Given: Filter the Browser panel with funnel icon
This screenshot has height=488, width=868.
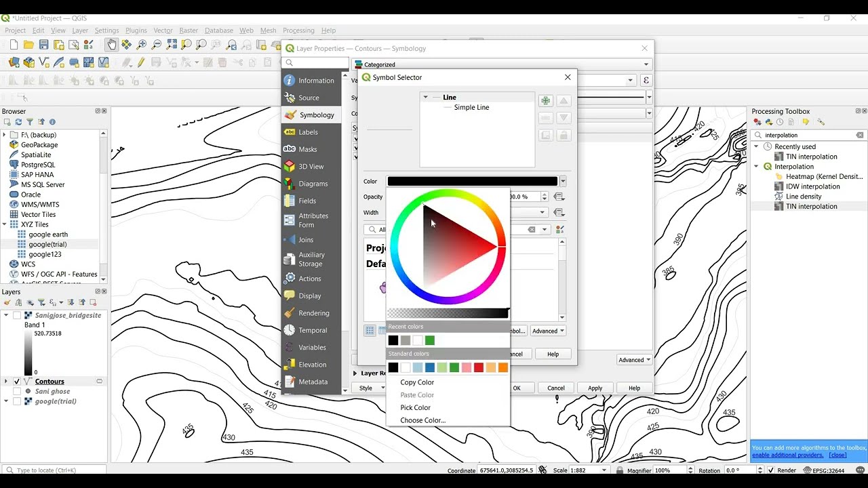Looking at the screenshot, I should tap(30, 122).
